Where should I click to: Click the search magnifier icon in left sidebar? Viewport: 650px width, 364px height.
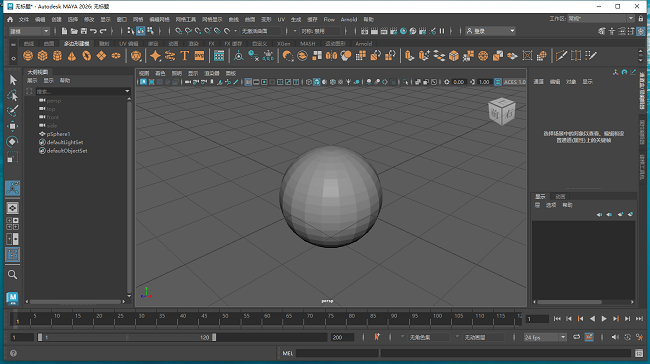coord(12,274)
